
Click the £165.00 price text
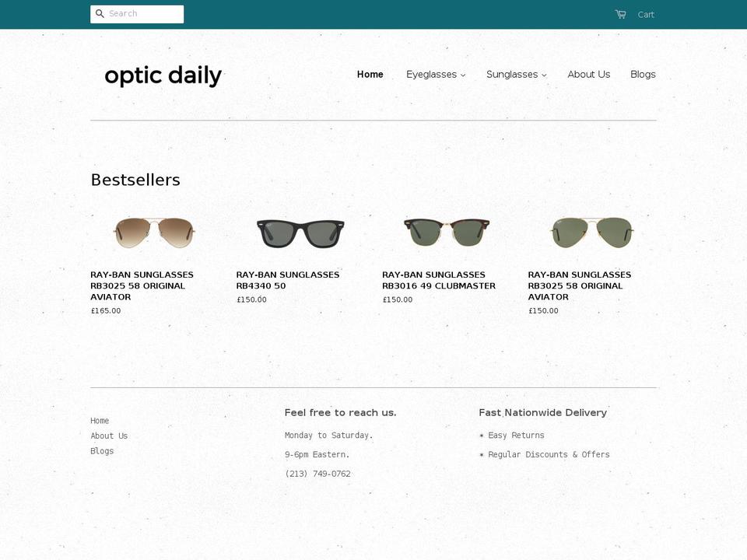[x=106, y=310]
